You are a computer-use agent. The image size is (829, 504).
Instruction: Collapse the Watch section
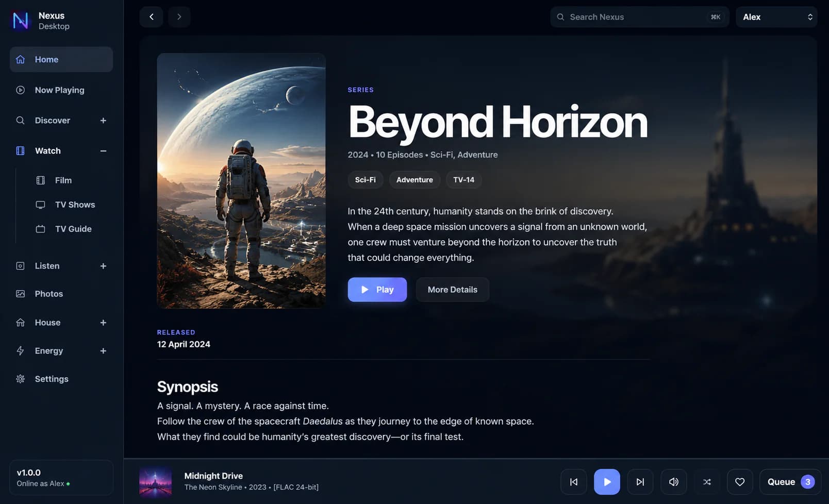coord(103,151)
